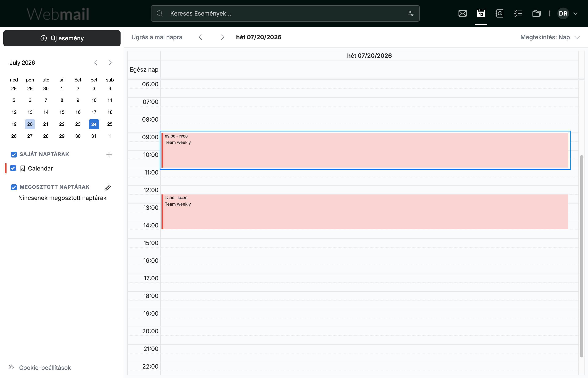Click the 15:00 time slot label
588x378 pixels.
[x=151, y=243]
